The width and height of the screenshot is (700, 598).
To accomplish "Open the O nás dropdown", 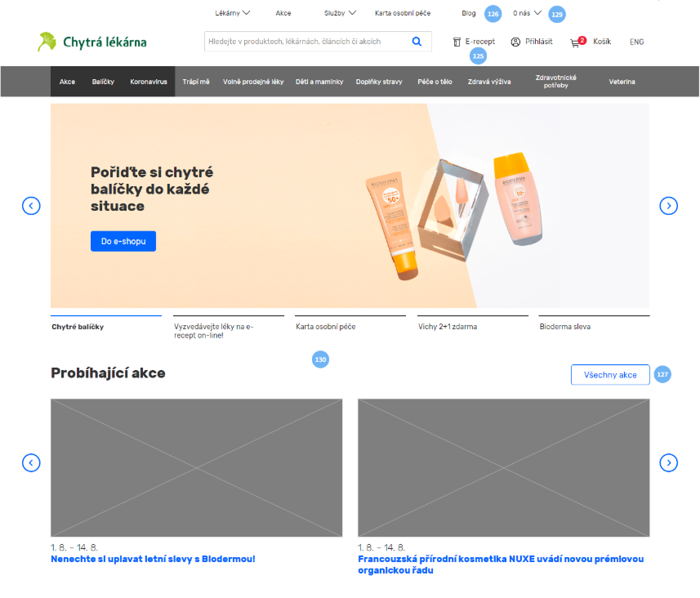I will [x=527, y=13].
